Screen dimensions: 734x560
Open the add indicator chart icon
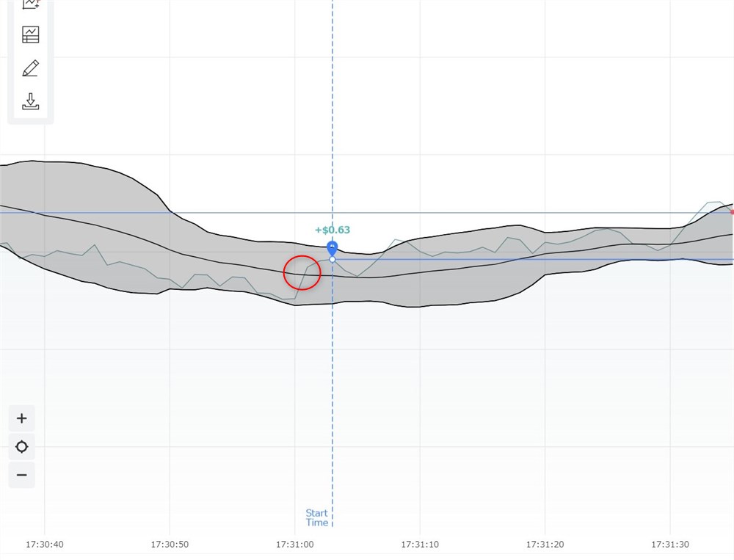coord(31,4)
